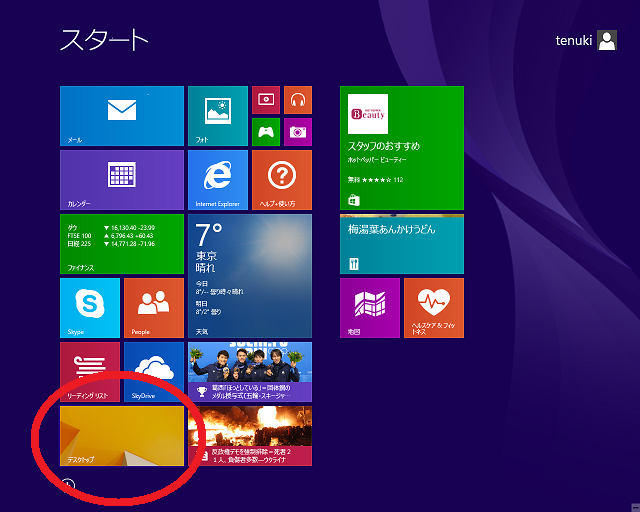Launch the green Xbox Games tile

[x=265, y=131]
